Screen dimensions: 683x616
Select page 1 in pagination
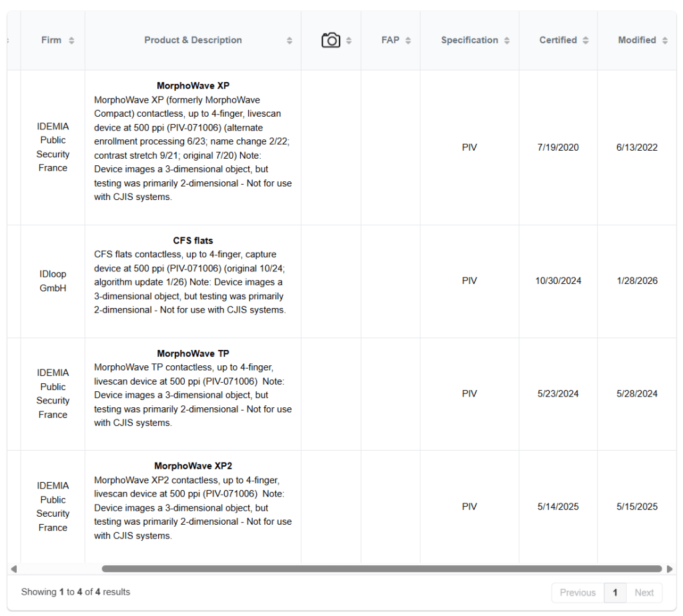tap(615, 593)
